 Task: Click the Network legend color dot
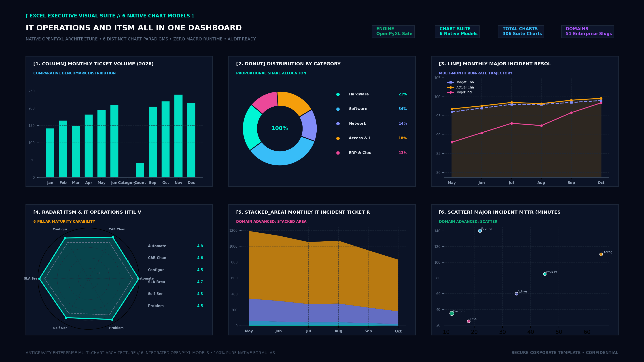tap(338, 124)
